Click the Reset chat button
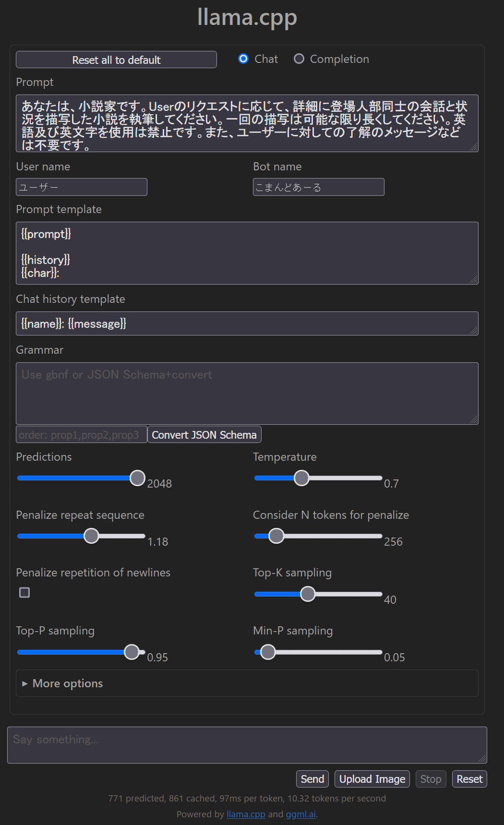This screenshot has height=825, width=504. click(x=469, y=779)
